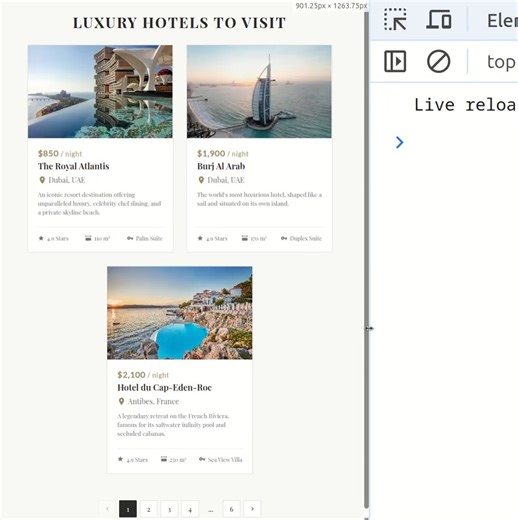The height and width of the screenshot is (520, 518).
Task: Go to pagination page 3
Action: pos(169,509)
